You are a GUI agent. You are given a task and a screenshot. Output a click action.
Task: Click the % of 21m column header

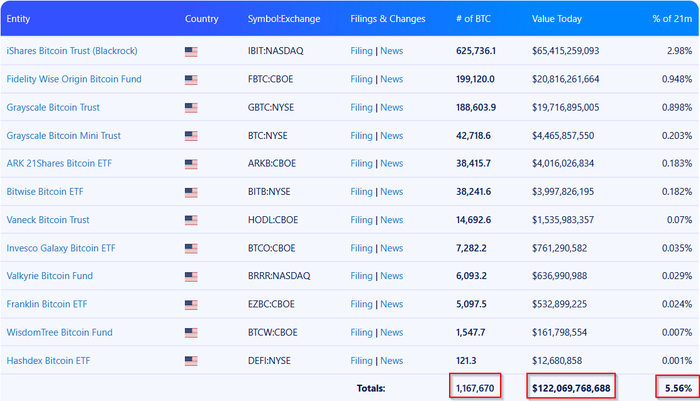(670, 19)
